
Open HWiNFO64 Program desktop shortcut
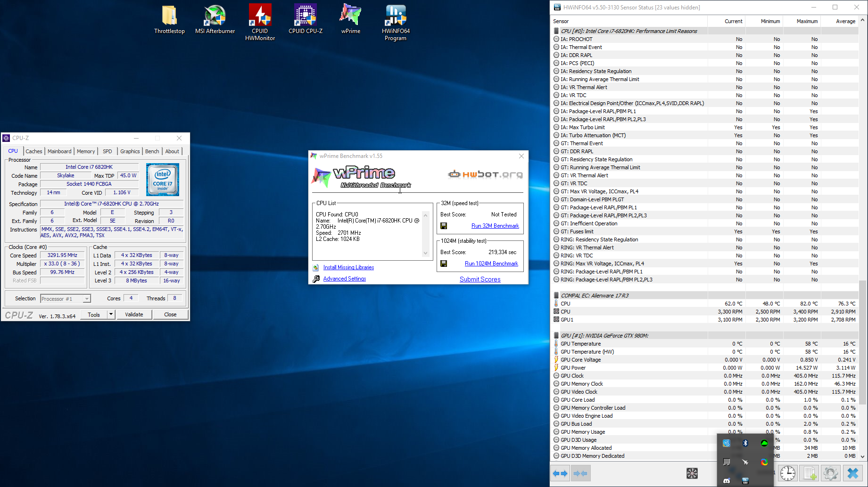click(x=396, y=23)
